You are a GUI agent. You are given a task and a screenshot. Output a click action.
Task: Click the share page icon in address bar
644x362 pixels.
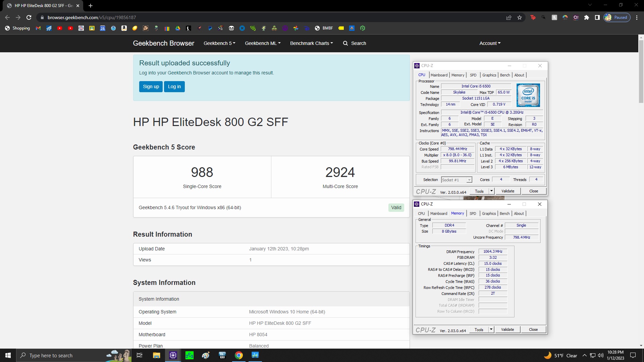[x=509, y=17]
